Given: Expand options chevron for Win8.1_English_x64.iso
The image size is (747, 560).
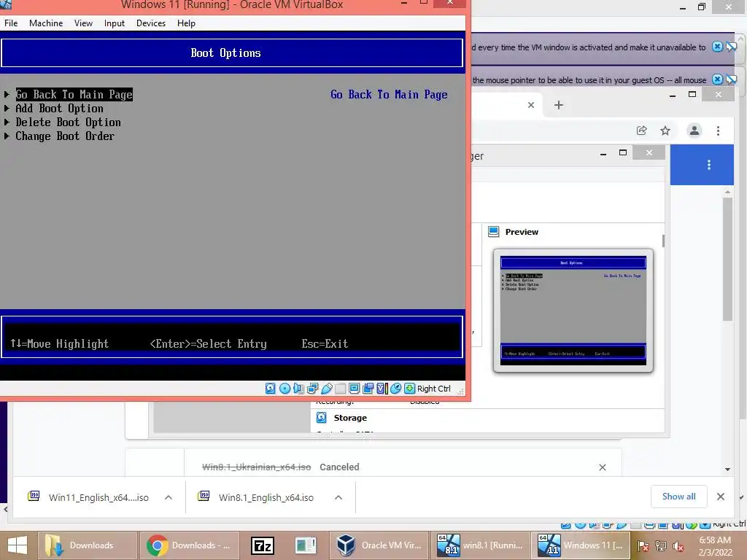Looking at the screenshot, I should click(338, 497).
